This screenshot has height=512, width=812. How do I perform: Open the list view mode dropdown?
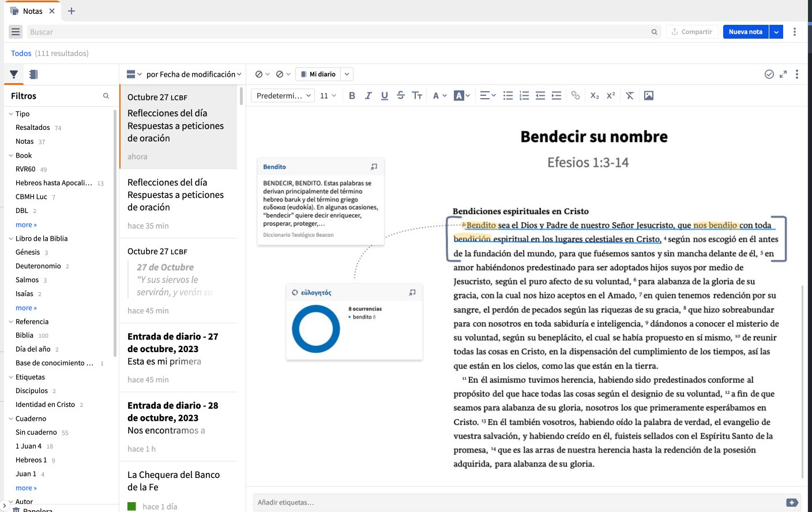click(134, 74)
